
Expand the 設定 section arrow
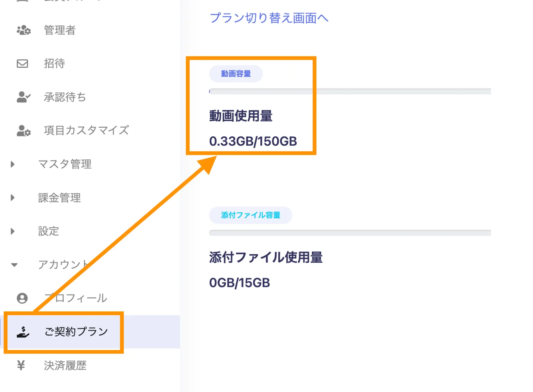(13, 231)
